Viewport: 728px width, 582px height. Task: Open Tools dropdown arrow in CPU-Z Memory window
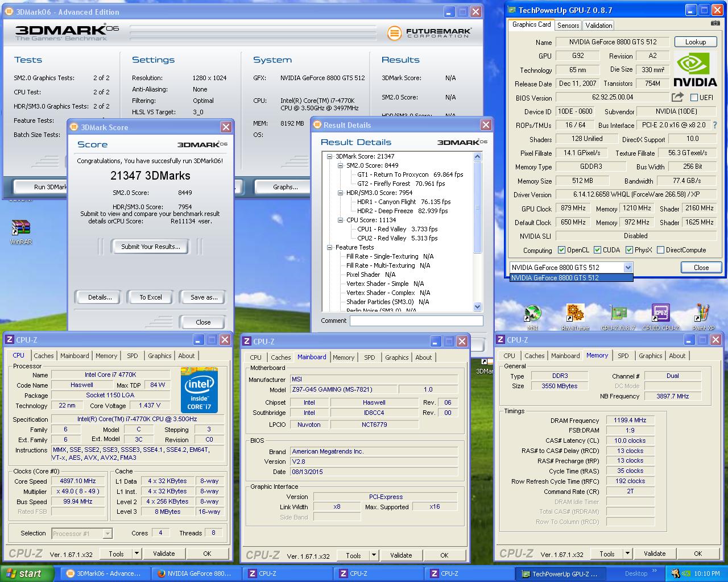(627, 554)
